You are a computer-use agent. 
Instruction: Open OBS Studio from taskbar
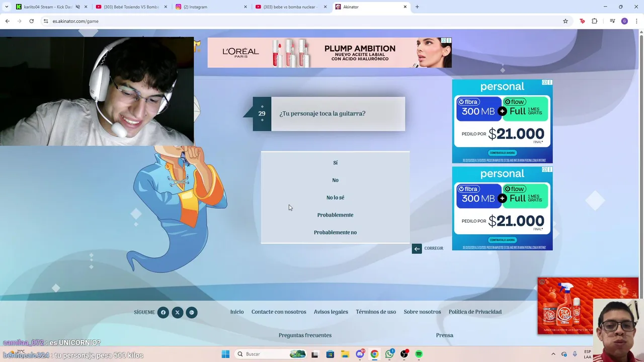click(x=404, y=354)
